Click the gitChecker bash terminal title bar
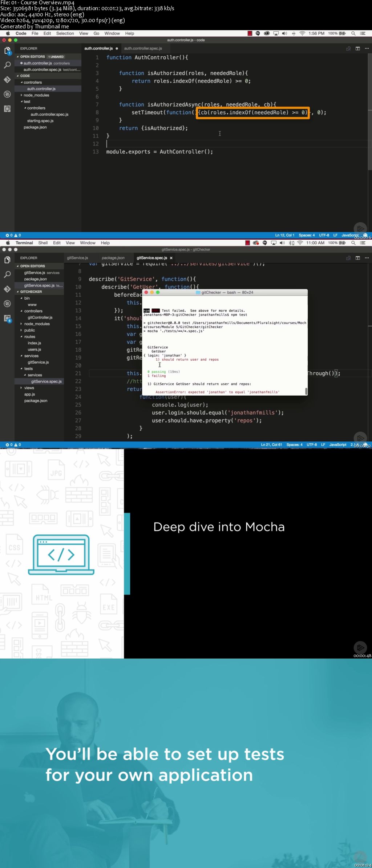Screen dimensions: 372x868 [225, 292]
